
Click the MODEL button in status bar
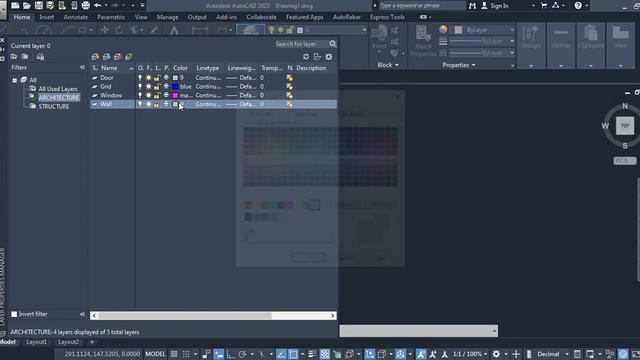coord(155,354)
